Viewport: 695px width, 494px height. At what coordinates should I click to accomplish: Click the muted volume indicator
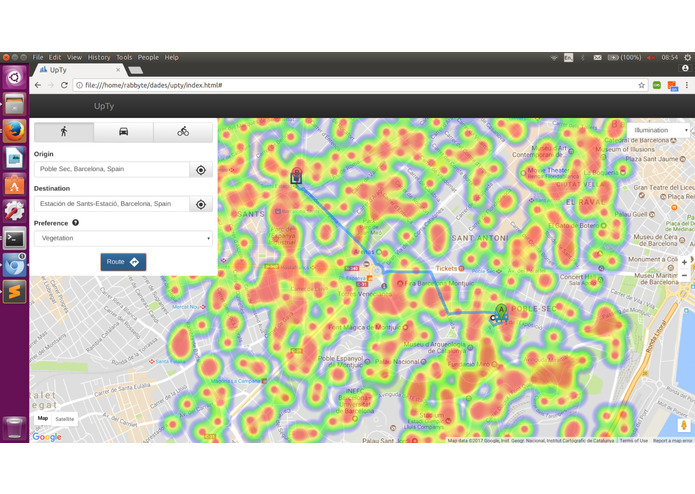[x=651, y=58]
